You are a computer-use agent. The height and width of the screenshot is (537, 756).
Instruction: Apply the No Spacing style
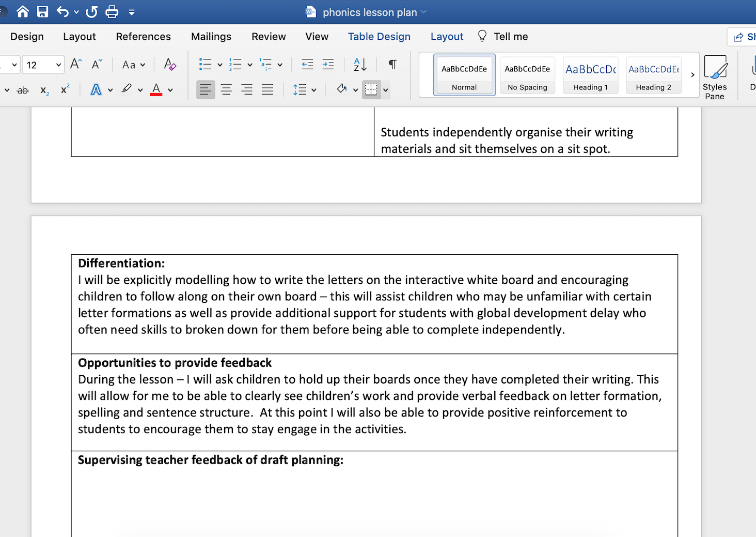(x=527, y=75)
